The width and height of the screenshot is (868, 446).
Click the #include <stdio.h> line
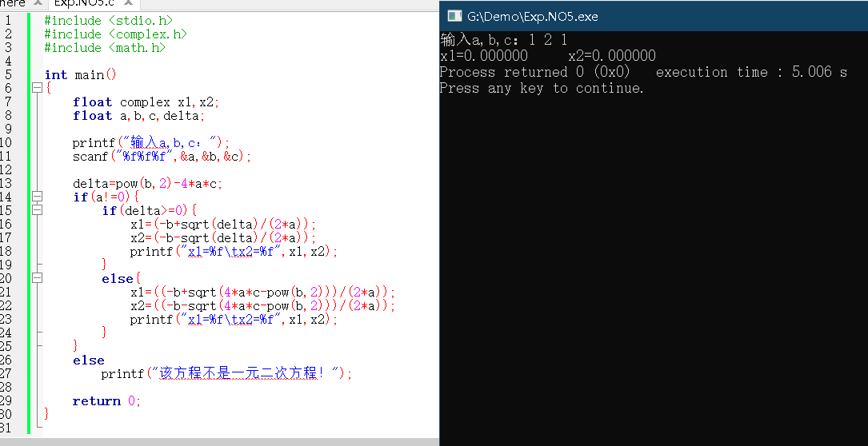pos(109,21)
